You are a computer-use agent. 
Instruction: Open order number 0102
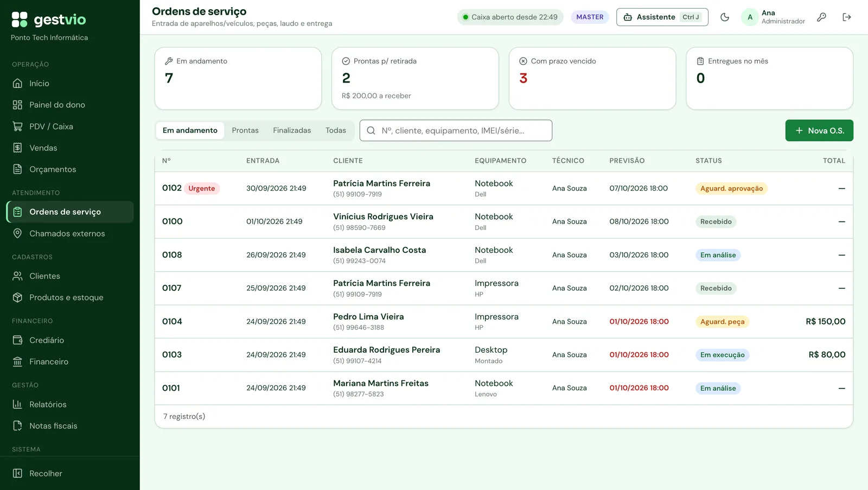(x=172, y=188)
